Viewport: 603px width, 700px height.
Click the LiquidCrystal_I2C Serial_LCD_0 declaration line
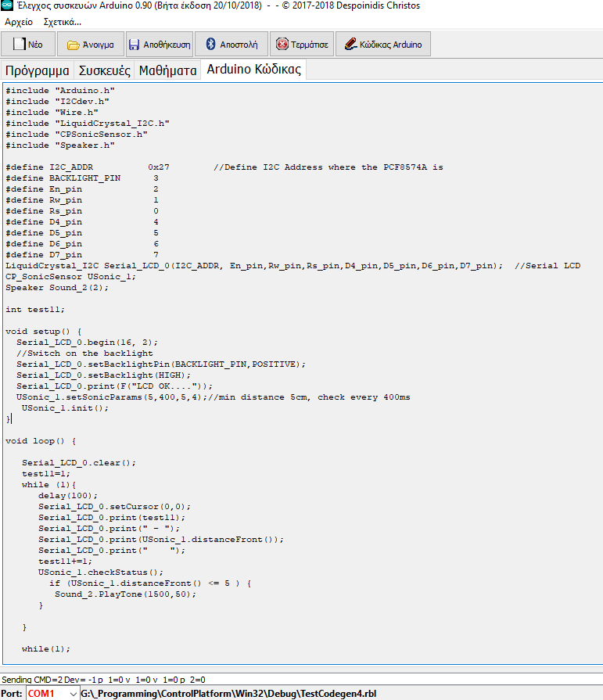tap(293, 266)
